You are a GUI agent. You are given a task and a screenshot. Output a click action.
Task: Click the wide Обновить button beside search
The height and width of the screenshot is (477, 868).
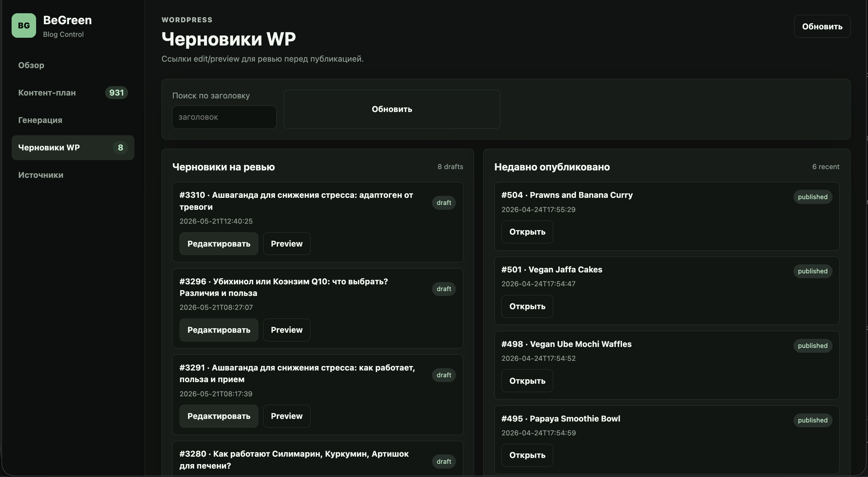[391, 109]
